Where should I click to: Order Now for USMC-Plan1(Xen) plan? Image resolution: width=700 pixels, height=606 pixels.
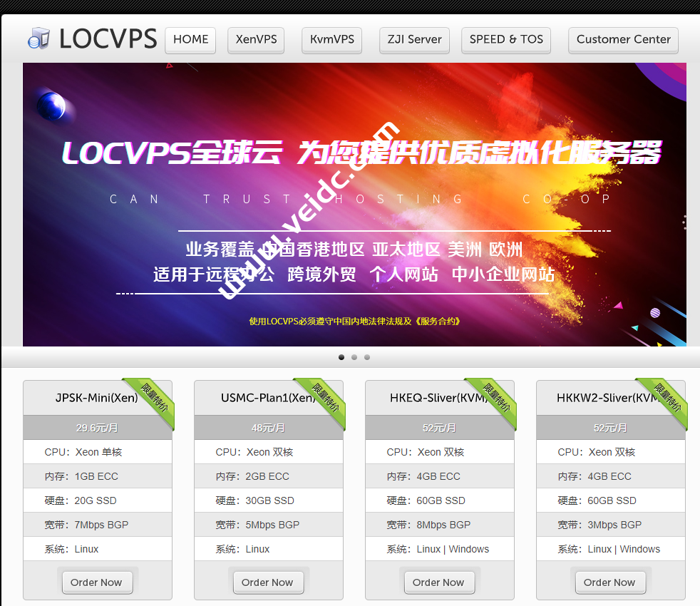[x=268, y=582]
